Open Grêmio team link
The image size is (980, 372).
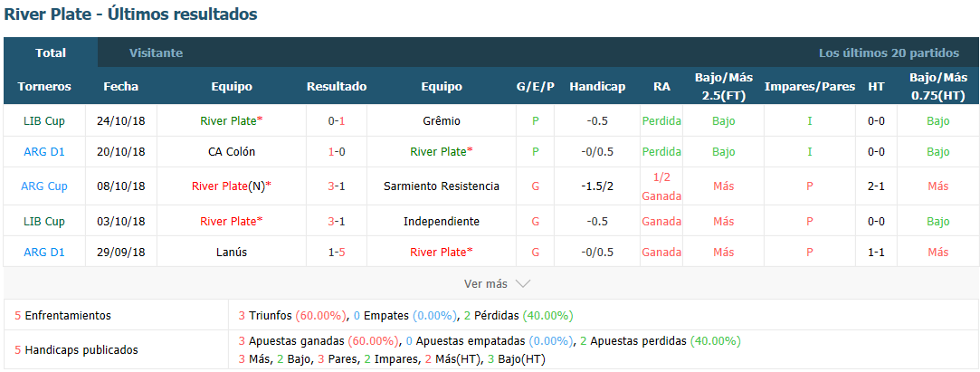442,120
